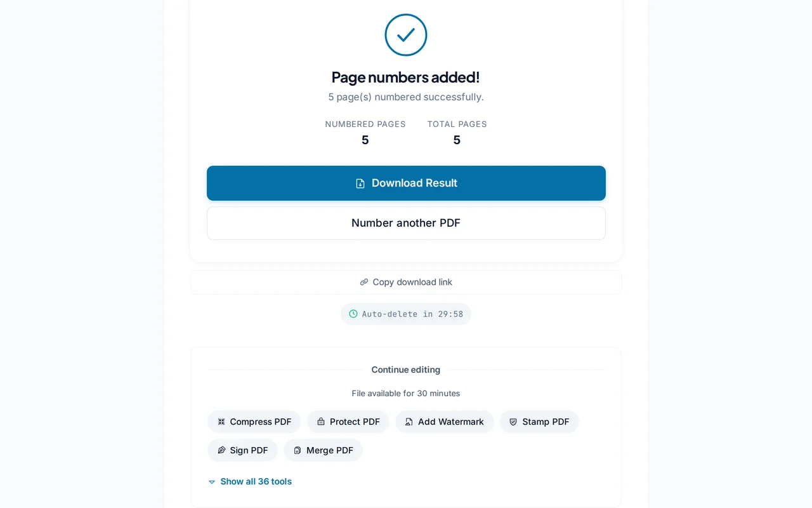Open the Compress PDF tool

pos(254,421)
